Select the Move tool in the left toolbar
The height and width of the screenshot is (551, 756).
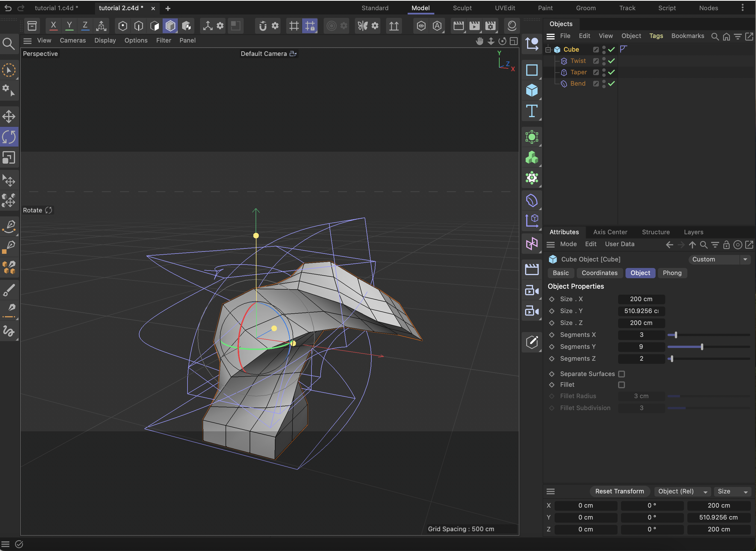click(9, 116)
